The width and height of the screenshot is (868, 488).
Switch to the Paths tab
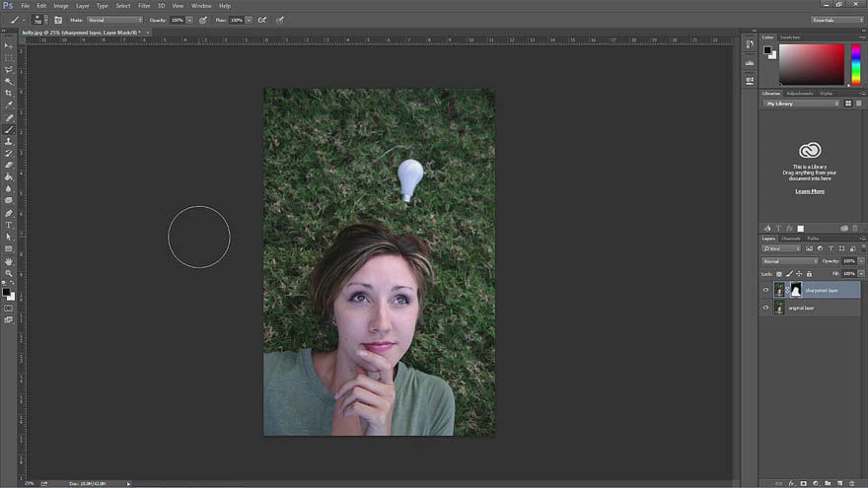tap(813, 239)
